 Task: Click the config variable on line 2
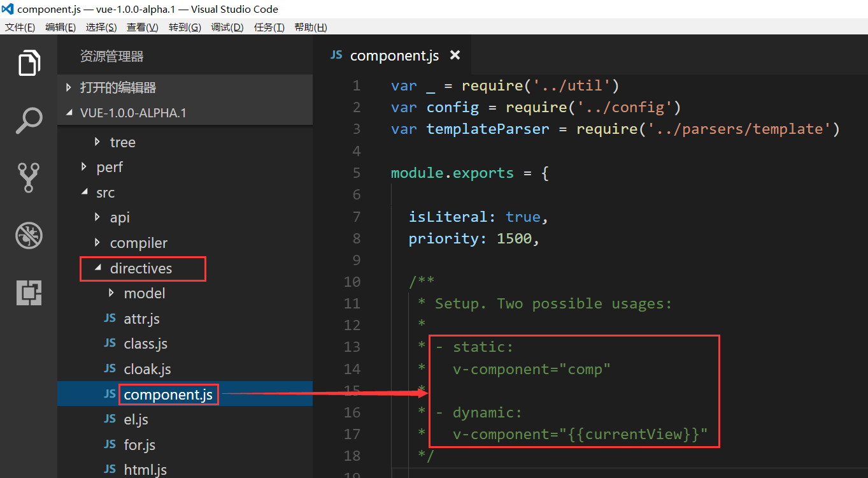click(x=453, y=107)
